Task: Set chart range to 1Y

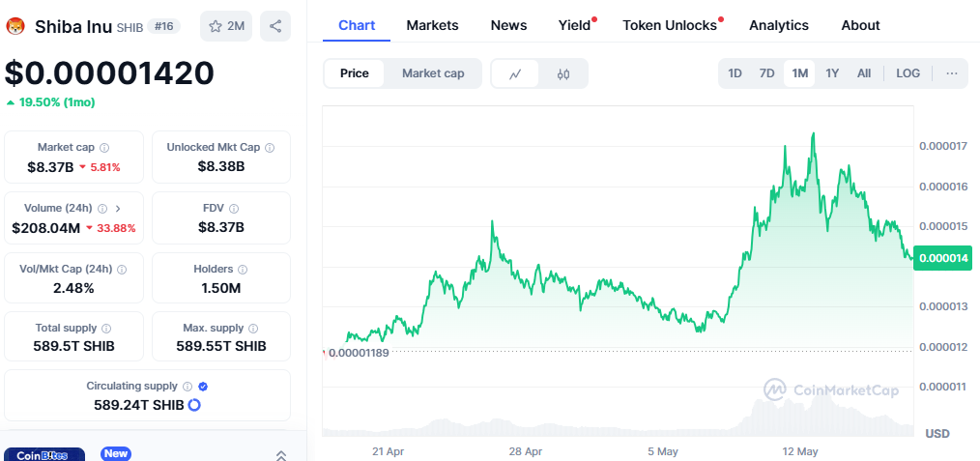Action: point(832,73)
